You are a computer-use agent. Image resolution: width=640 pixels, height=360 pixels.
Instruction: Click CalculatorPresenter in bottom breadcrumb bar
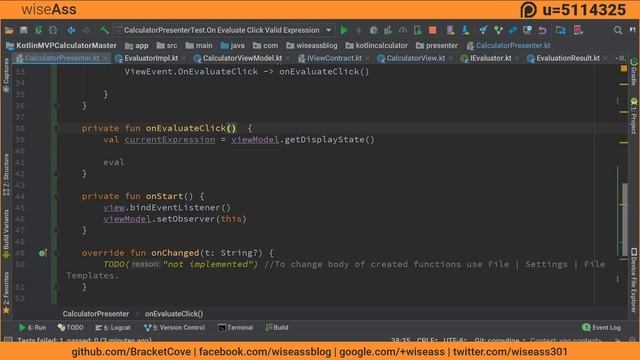point(96,314)
